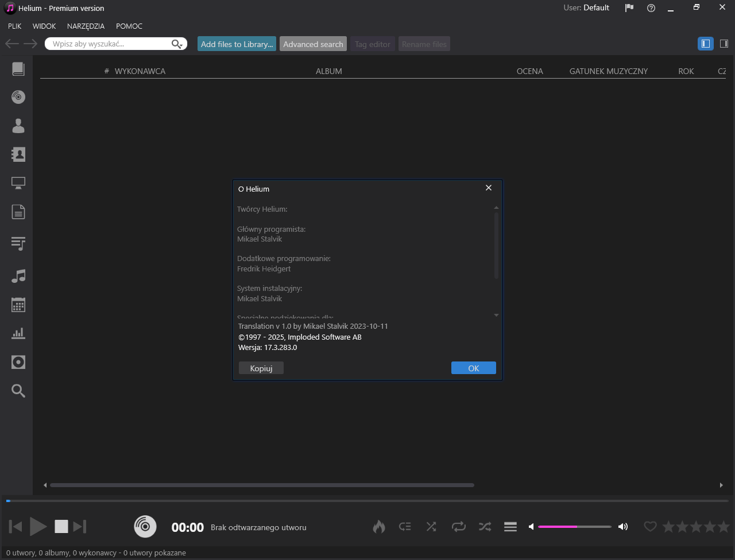Open the vinyl disc albums view in sidebar
Image resolution: width=735 pixels, height=560 pixels.
coord(18,97)
